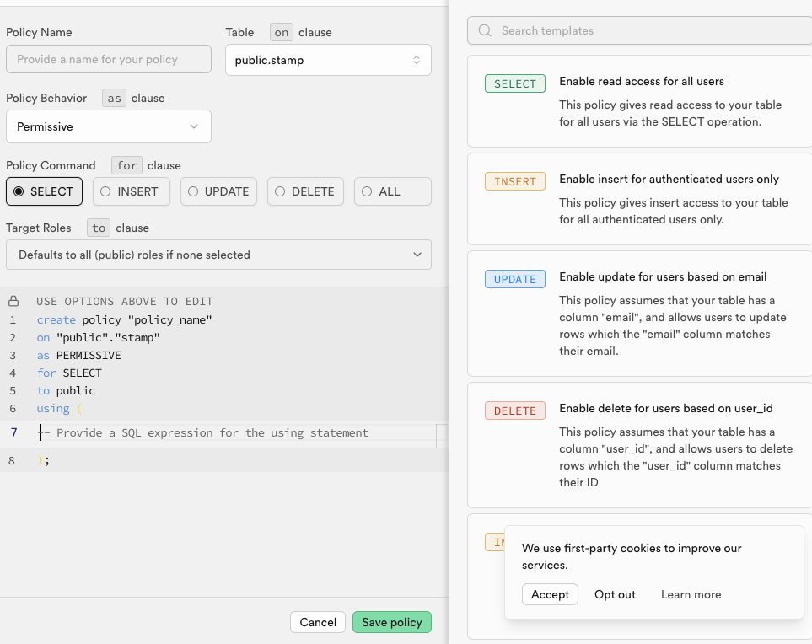
Task: Select the ALL policy command option
Action: [x=393, y=191]
